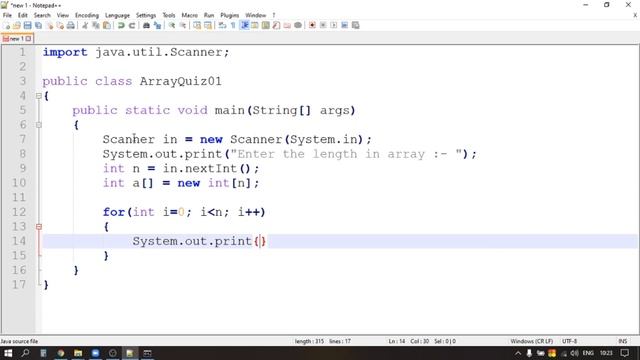Viewport: 640px width, 360px height.
Task: Open the Tools menu
Action: click(169, 15)
